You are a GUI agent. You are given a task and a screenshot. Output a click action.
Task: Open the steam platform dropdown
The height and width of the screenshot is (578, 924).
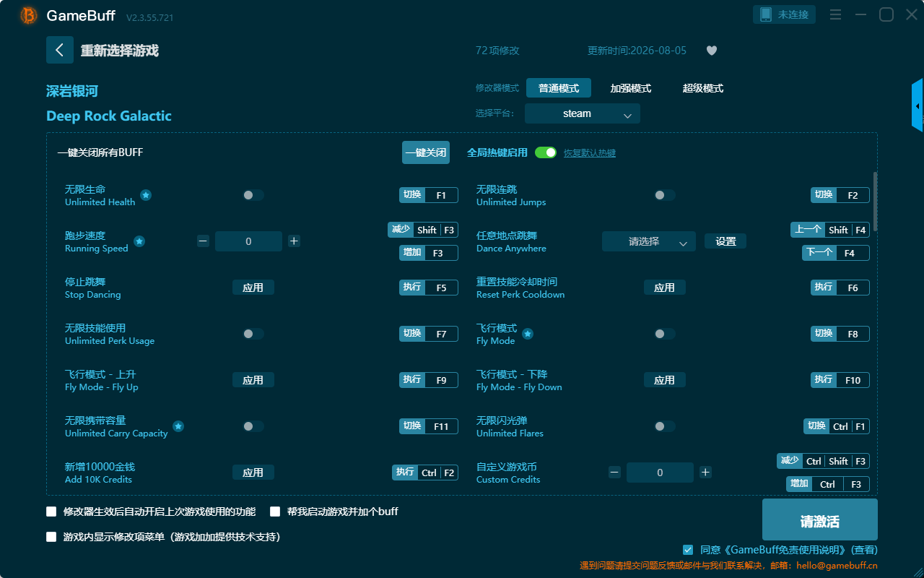pyautogui.click(x=583, y=113)
